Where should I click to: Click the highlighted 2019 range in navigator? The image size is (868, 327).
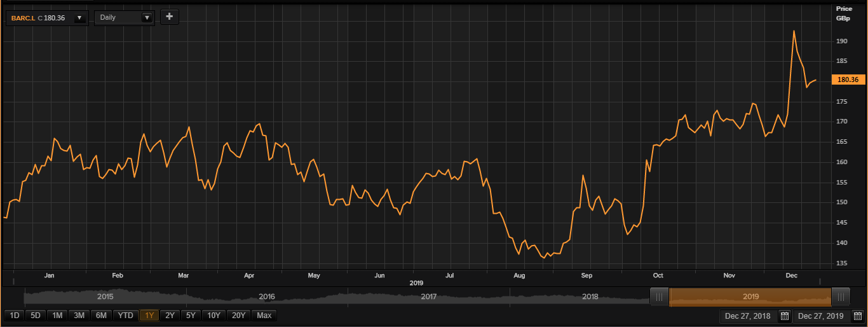coord(750,296)
